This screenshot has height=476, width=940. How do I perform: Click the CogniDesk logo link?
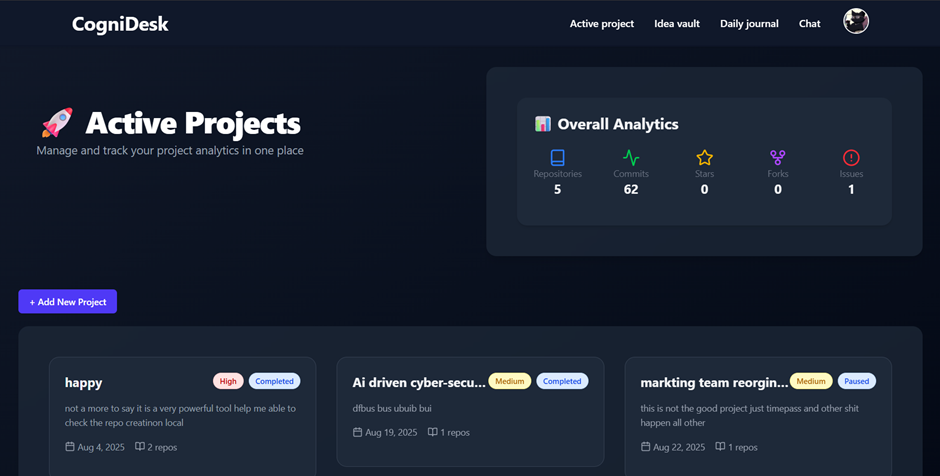point(120,25)
